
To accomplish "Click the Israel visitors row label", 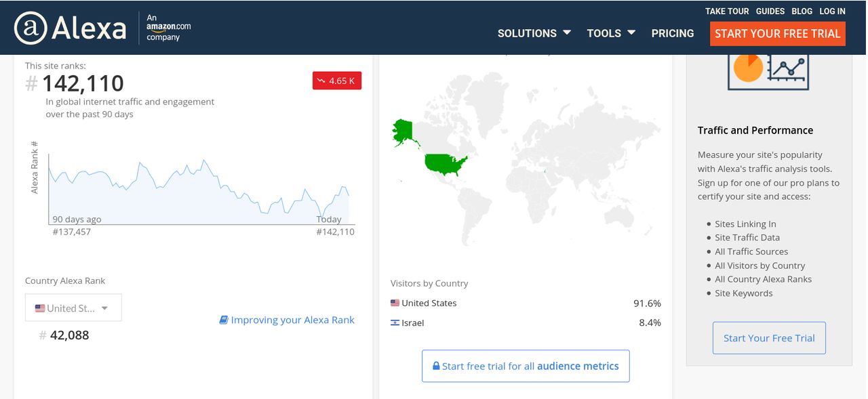I will 413,322.
